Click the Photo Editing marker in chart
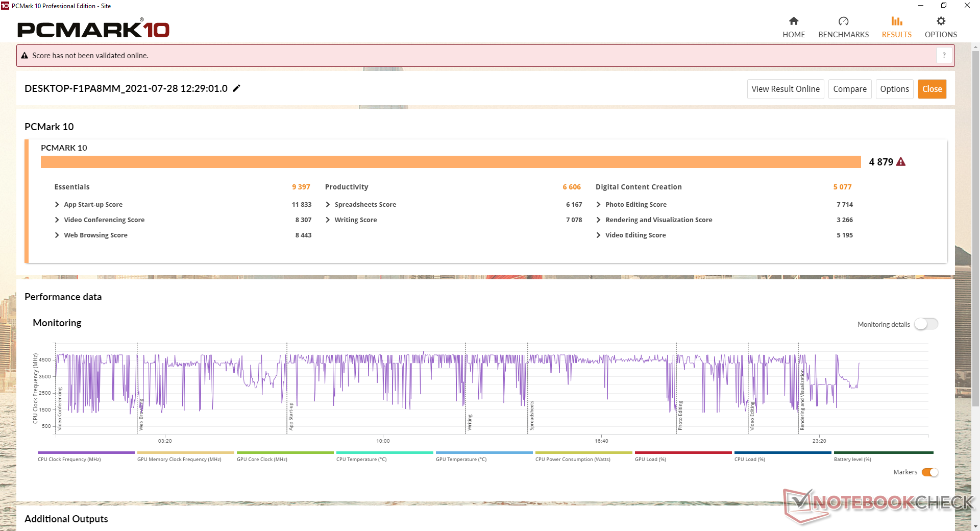 pyautogui.click(x=680, y=416)
